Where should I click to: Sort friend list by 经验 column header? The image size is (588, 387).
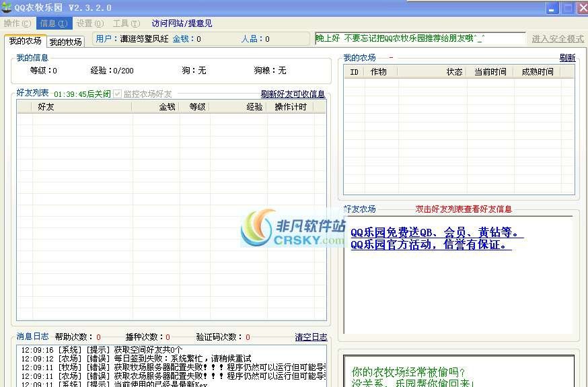(x=254, y=107)
